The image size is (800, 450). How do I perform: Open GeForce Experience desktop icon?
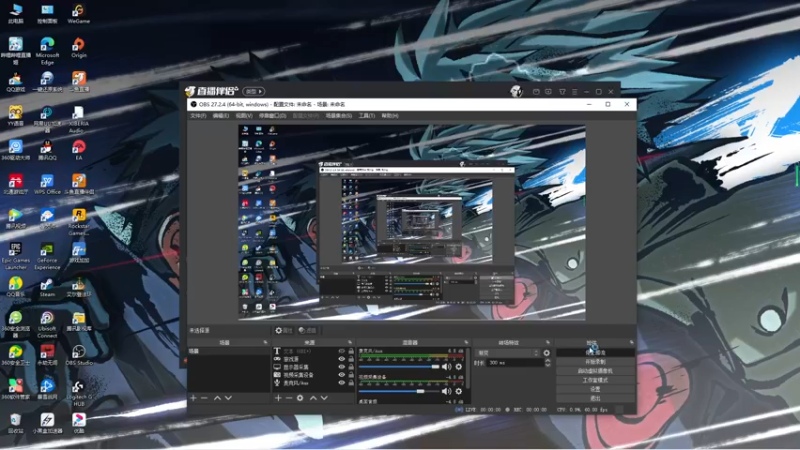(47, 256)
